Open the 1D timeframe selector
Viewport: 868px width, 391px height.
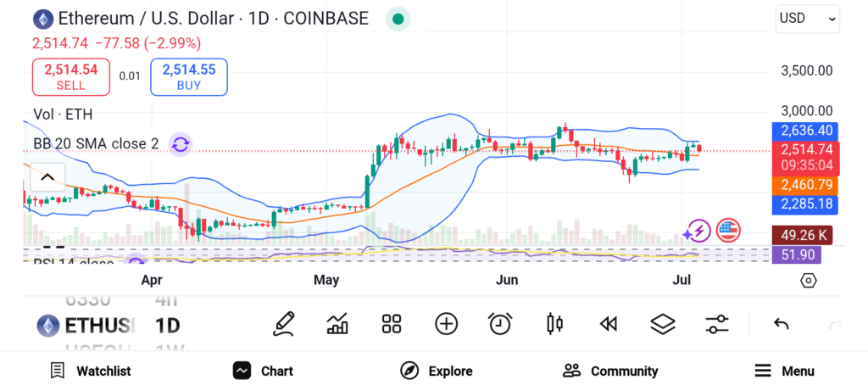(167, 325)
